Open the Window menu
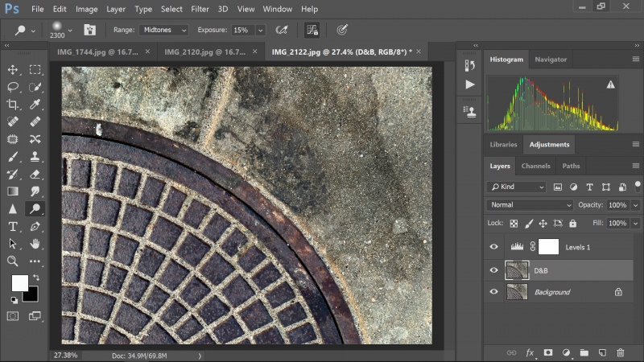The height and width of the screenshot is (362, 644). coord(277,9)
